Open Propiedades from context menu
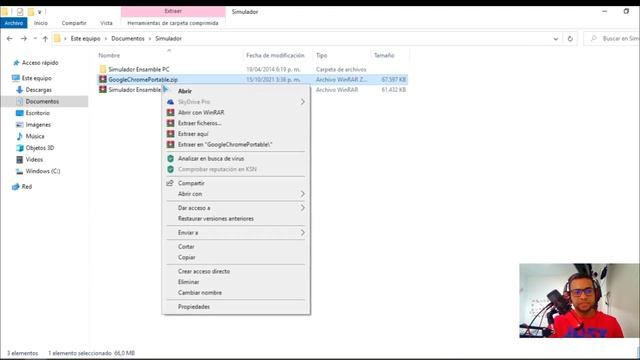This screenshot has height=360, width=640. pos(194,307)
